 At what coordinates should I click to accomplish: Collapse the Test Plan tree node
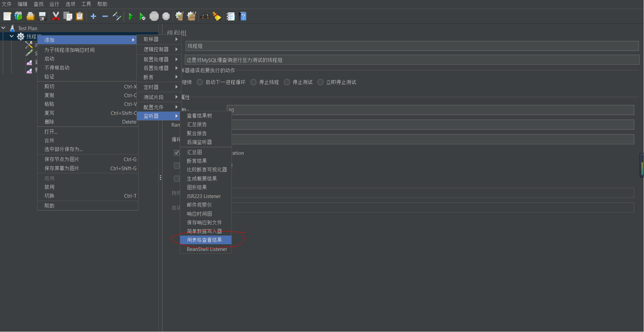[x=3, y=28]
